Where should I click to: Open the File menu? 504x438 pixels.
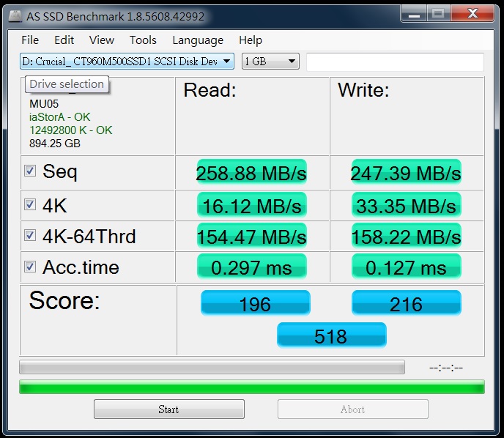30,40
